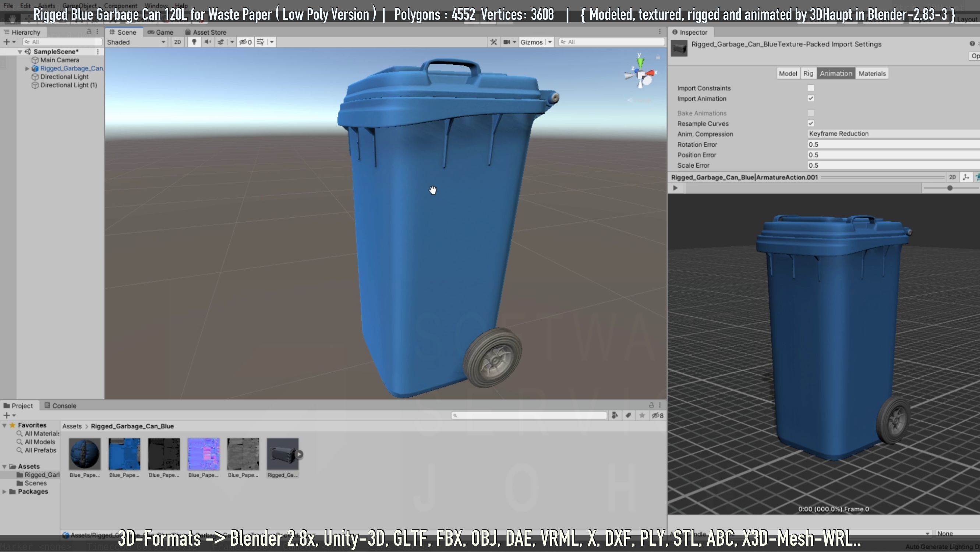Select All Prefabs favorite search

(36, 450)
